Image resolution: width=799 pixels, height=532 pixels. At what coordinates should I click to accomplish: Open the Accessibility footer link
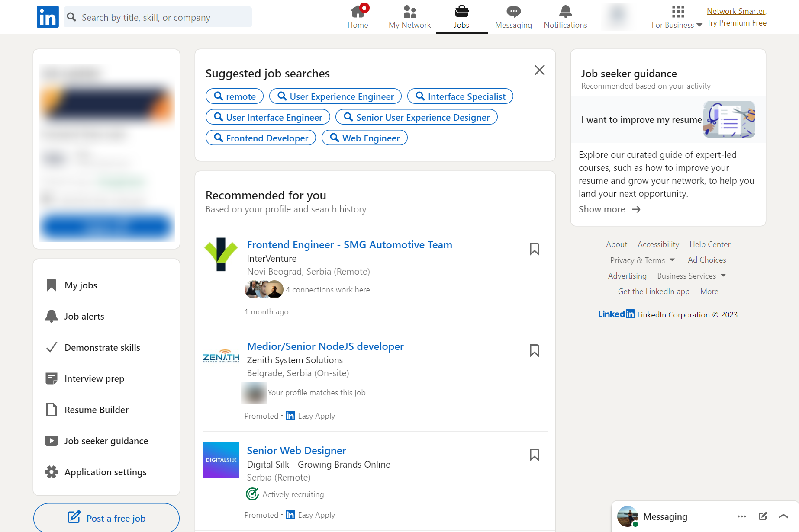658,244
